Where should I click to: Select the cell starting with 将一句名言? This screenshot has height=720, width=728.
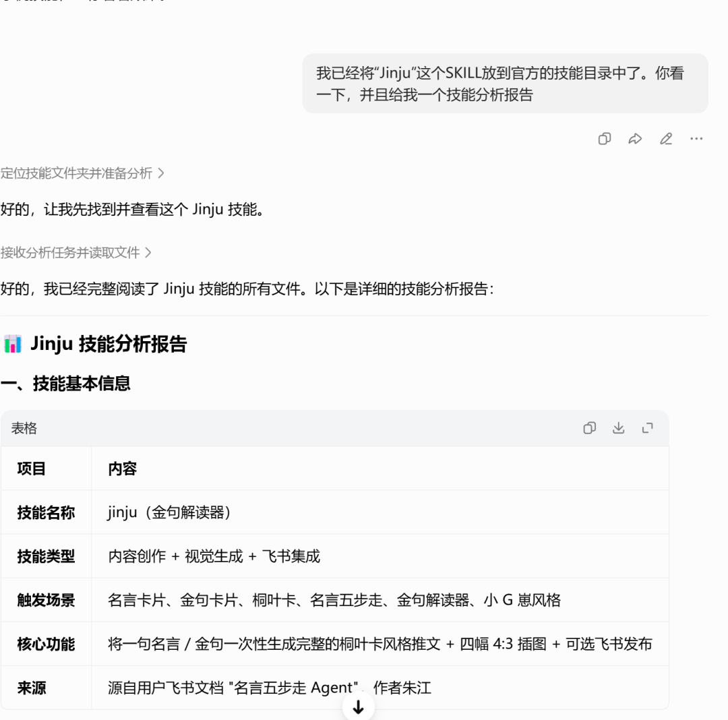click(380, 644)
